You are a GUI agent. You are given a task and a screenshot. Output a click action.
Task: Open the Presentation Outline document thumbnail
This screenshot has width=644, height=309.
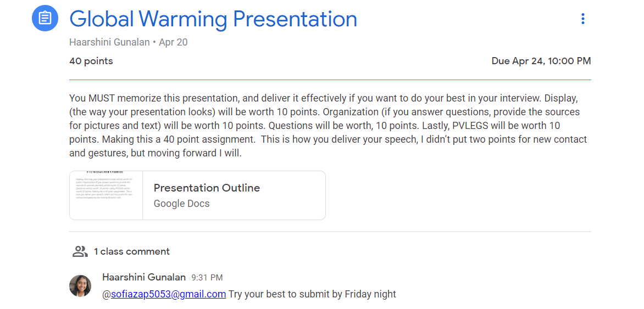106,195
